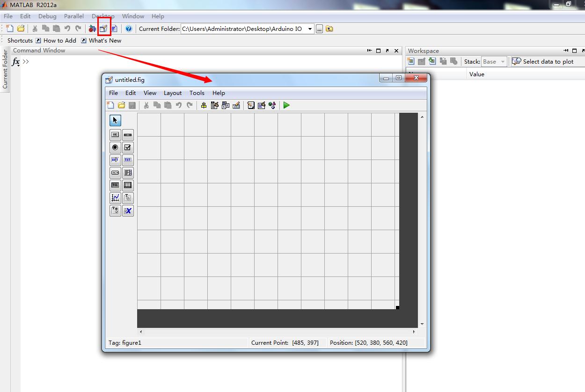Open the How to Add shortcut link
The image size is (585, 392).
click(56, 40)
